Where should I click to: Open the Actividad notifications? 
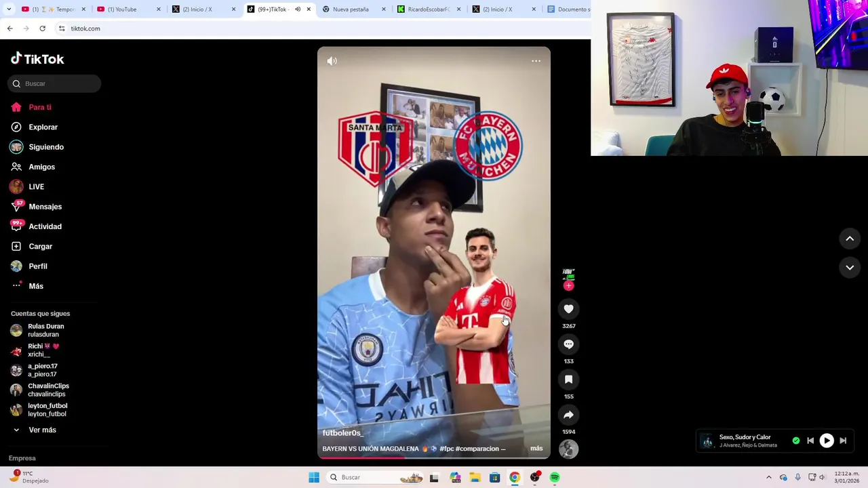tap(36, 226)
